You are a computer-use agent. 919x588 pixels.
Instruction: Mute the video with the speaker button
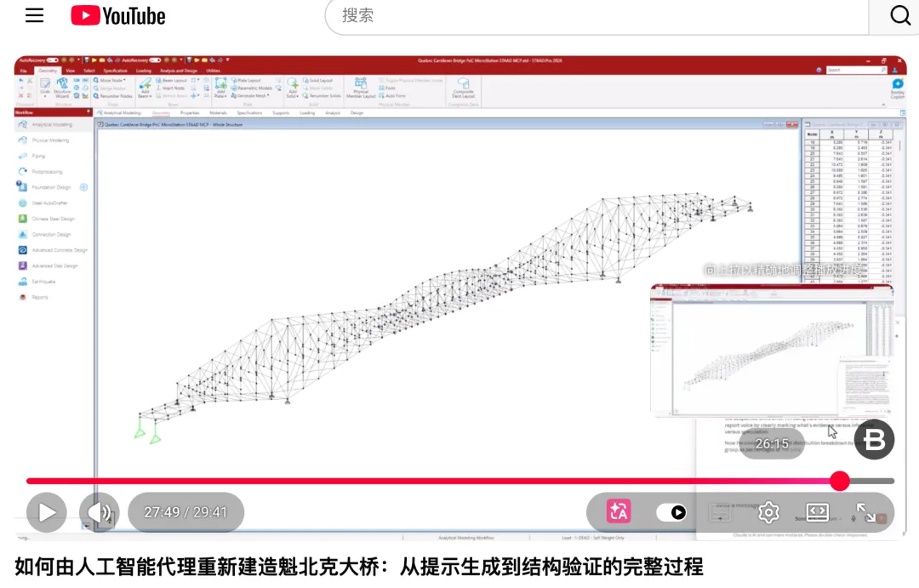pyautogui.click(x=100, y=512)
